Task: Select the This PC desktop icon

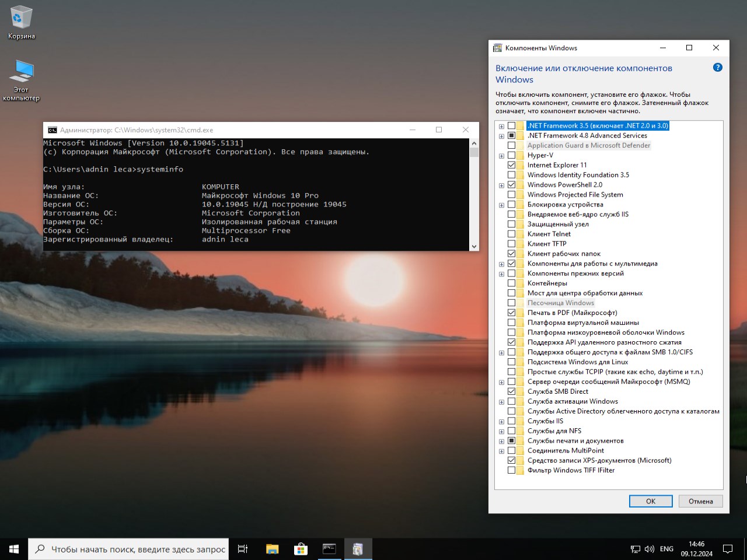Action: (x=22, y=72)
